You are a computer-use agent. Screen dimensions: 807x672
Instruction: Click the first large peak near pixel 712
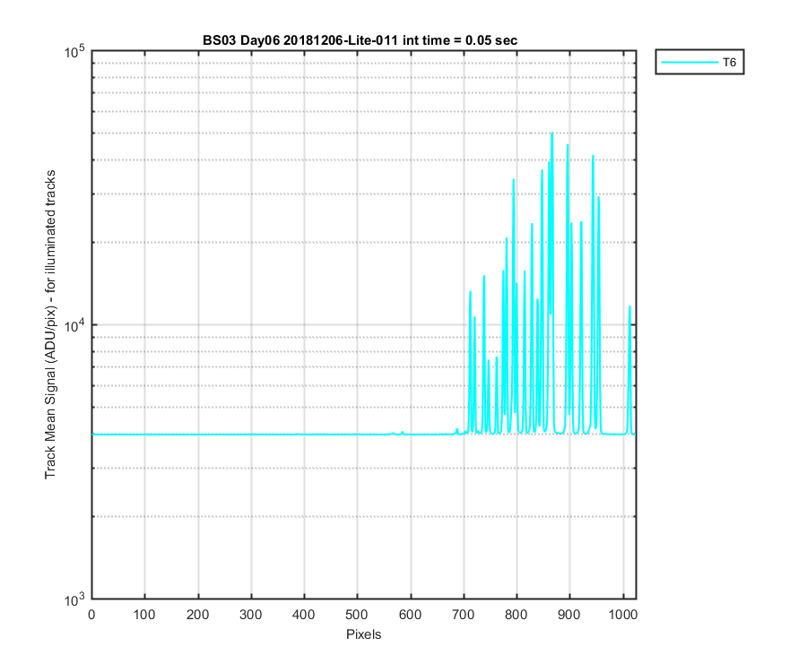pyautogui.click(x=470, y=293)
